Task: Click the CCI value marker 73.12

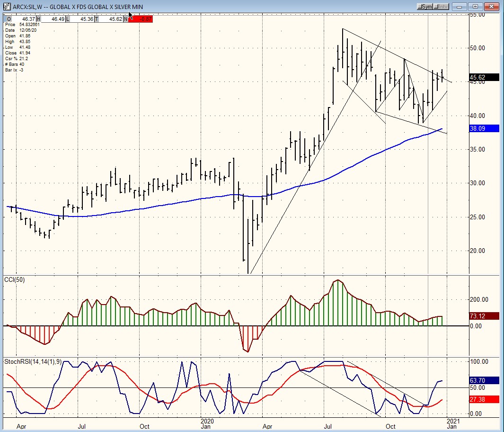Action: tap(484, 316)
